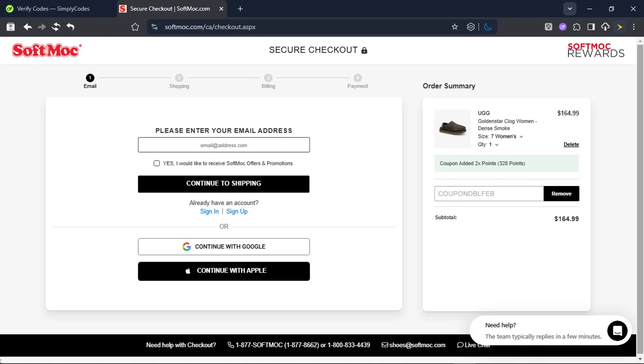Switch to Verify Codes SimplyCodes tab
The width and height of the screenshot is (644, 364).
click(x=54, y=9)
